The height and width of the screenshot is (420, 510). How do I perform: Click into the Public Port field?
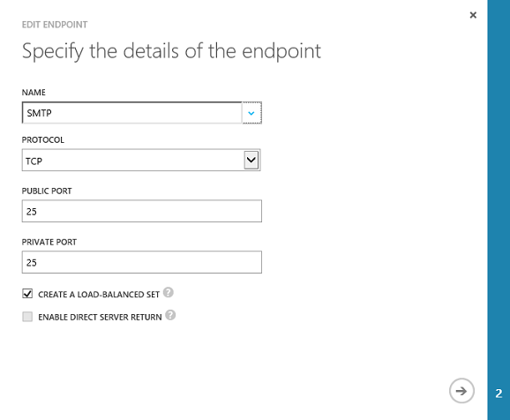click(x=142, y=211)
